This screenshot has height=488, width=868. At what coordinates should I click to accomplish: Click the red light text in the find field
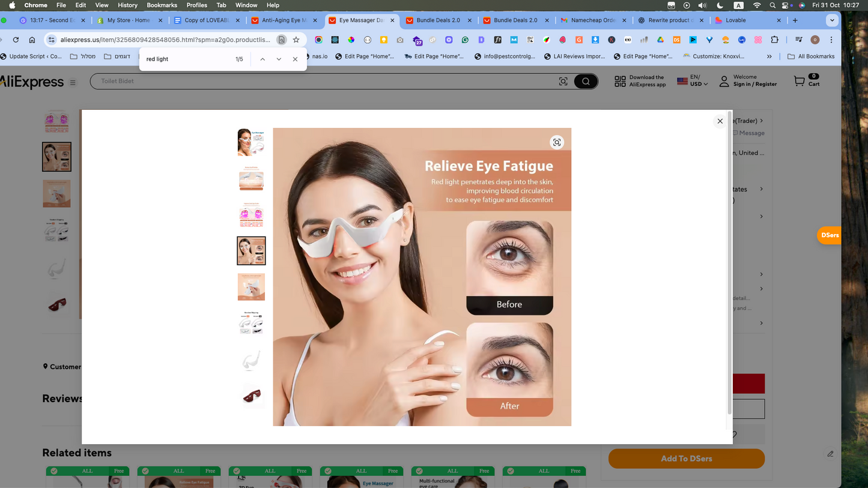[x=157, y=59]
